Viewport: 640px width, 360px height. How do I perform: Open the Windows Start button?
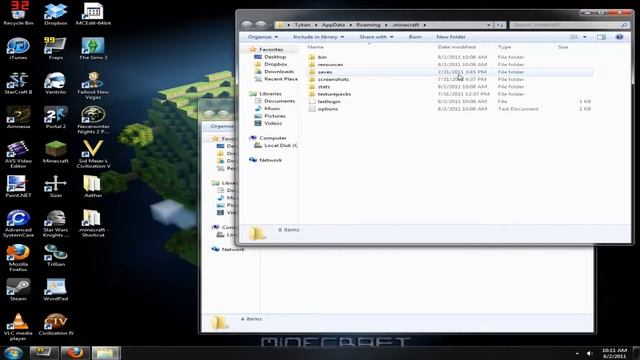coord(13,353)
